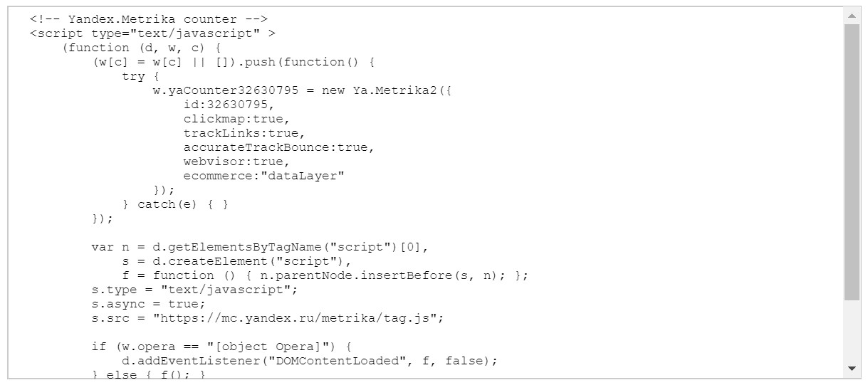Viewport: 868px width, 385px height.
Task: Click the Yandex.Metrika counter comment line
Action: point(148,19)
